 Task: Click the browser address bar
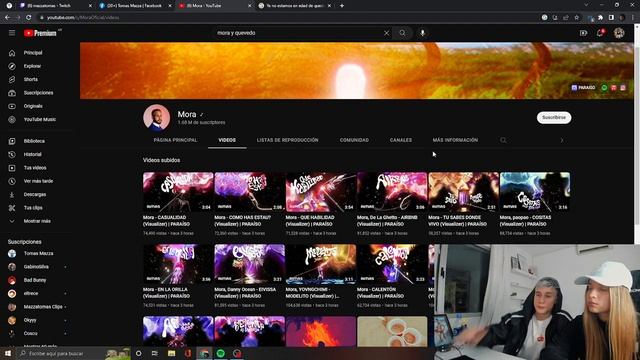click(286, 18)
